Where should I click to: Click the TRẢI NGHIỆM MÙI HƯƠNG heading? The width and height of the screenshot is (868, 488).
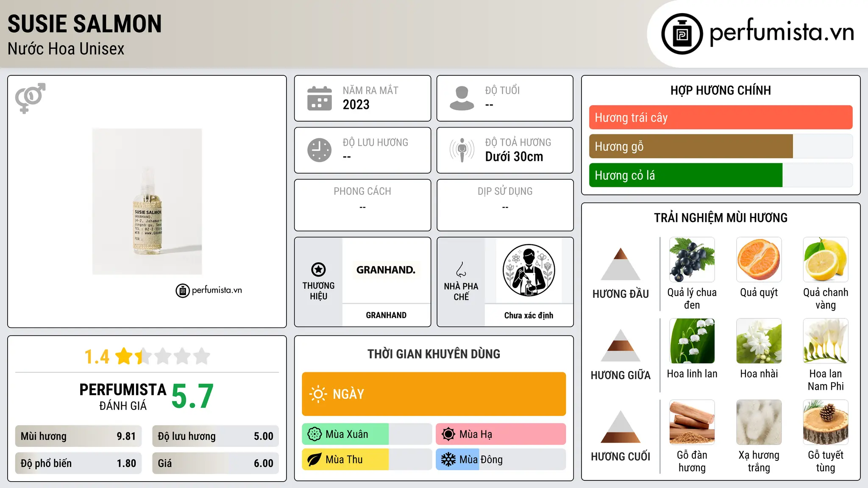point(721,218)
